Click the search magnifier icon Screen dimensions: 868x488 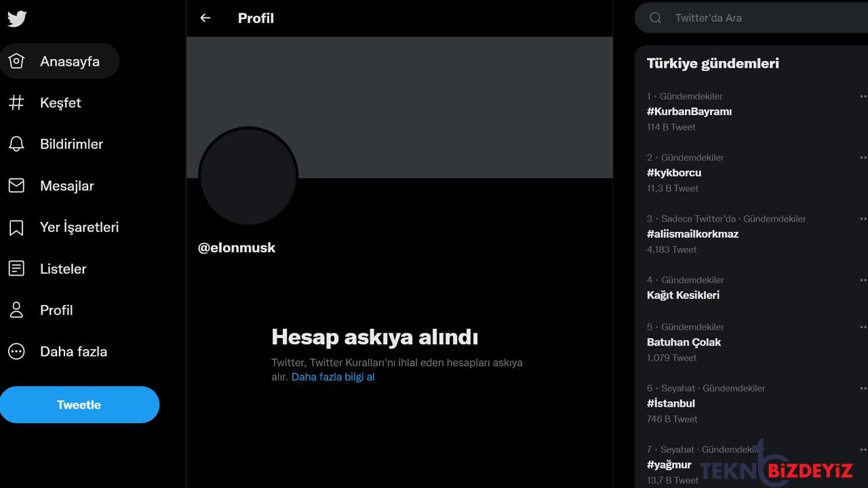pyautogui.click(x=655, y=18)
